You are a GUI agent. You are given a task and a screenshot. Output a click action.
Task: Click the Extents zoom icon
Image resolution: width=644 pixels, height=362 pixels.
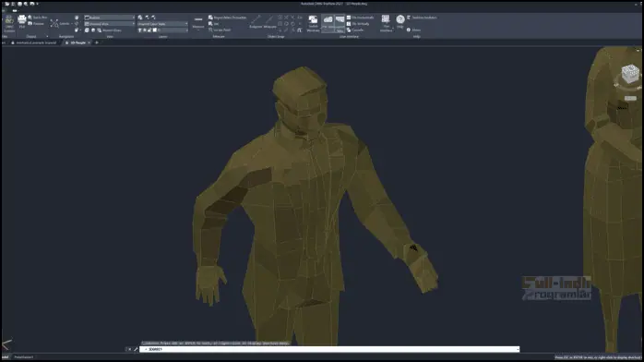54,24
